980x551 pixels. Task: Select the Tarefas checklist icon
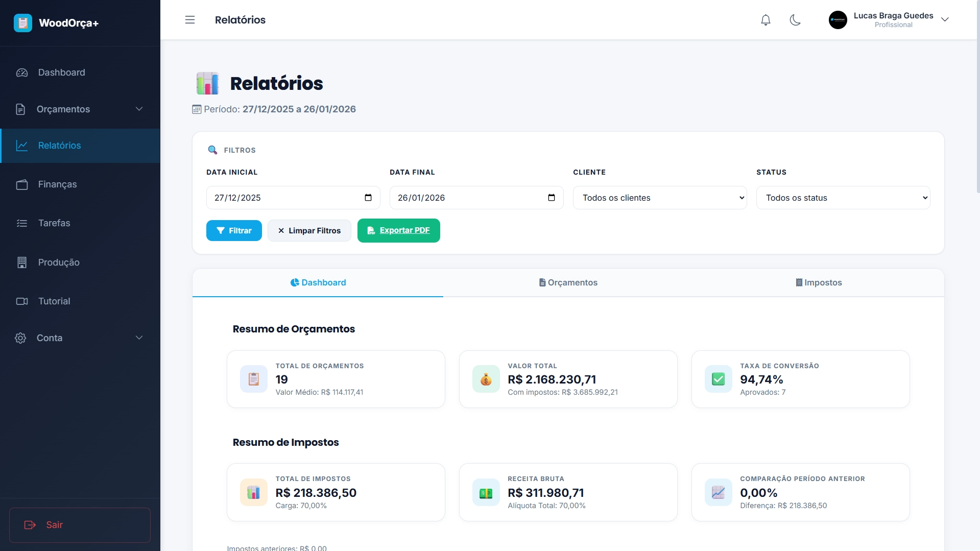point(21,223)
